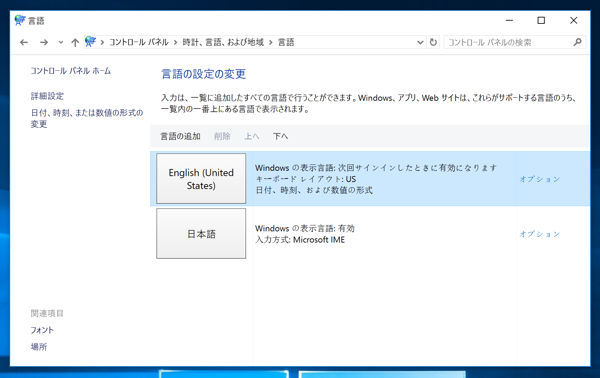
Task: Click the 言語 window title icon
Action: (x=20, y=20)
